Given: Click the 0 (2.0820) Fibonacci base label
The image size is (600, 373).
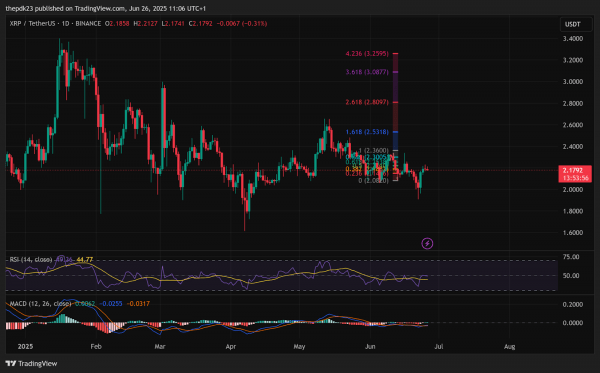Looking at the screenshot, I should [x=373, y=181].
